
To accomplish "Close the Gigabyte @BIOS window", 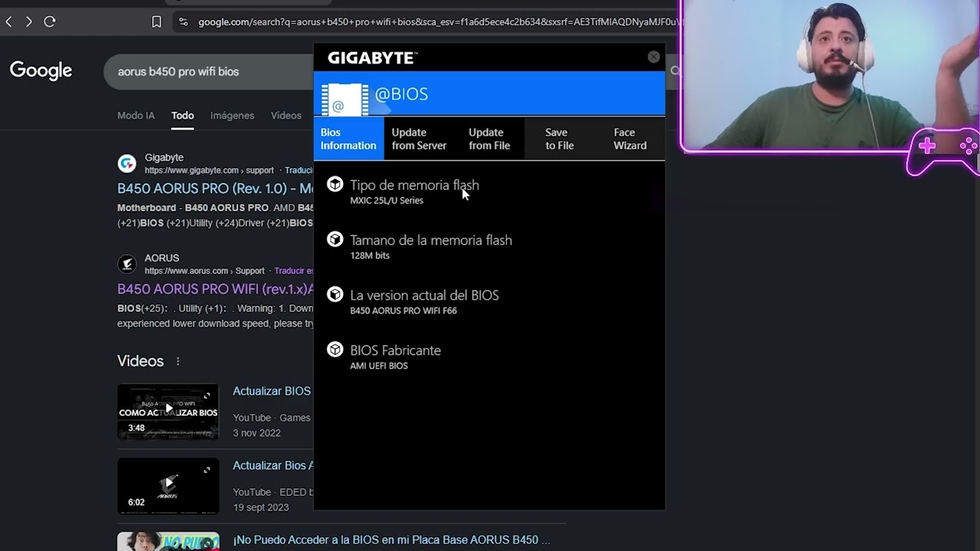I will [653, 57].
